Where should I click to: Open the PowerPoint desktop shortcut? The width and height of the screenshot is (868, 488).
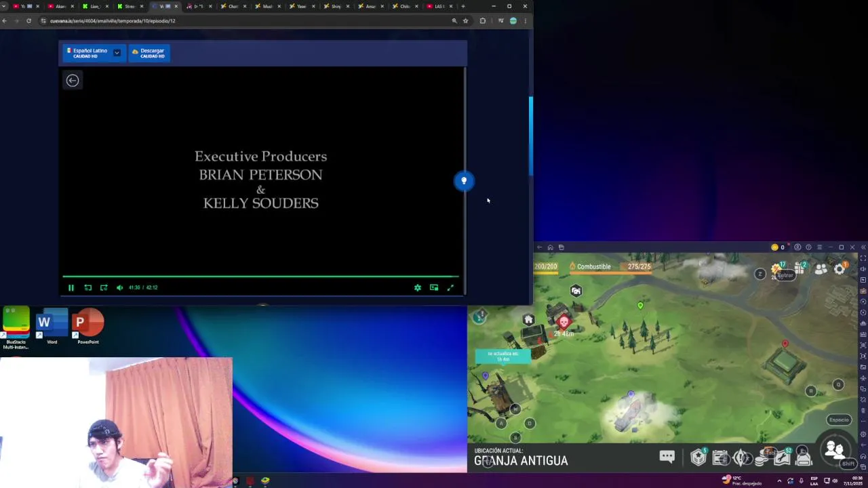click(x=88, y=327)
